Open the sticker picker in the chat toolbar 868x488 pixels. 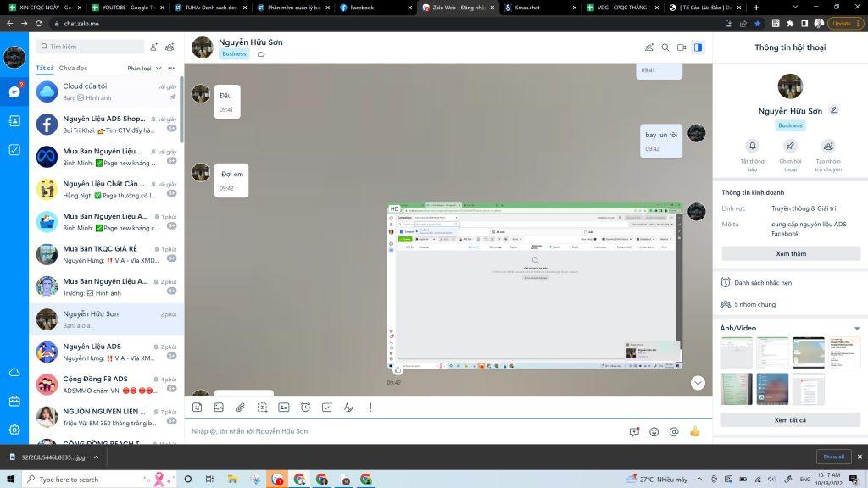198,408
